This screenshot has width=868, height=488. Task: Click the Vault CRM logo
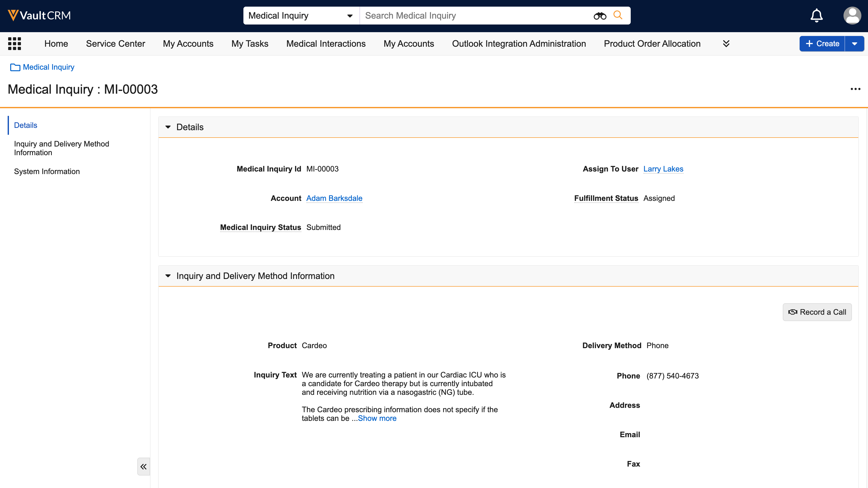pos(39,16)
